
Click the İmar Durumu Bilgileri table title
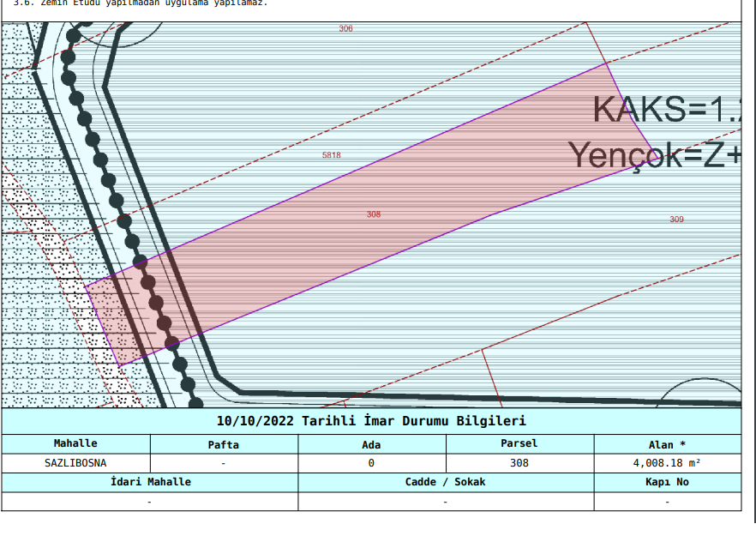pyautogui.click(x=371, y=421)
